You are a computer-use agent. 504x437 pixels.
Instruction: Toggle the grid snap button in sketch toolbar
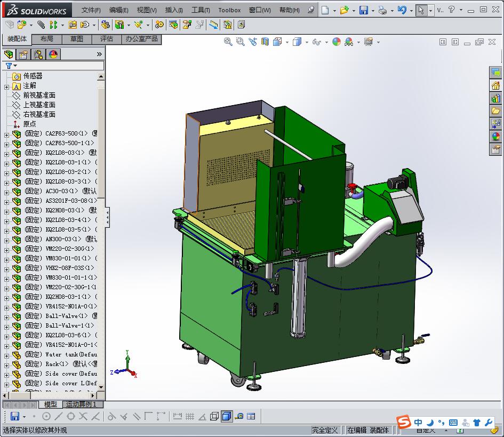[189, 416]
